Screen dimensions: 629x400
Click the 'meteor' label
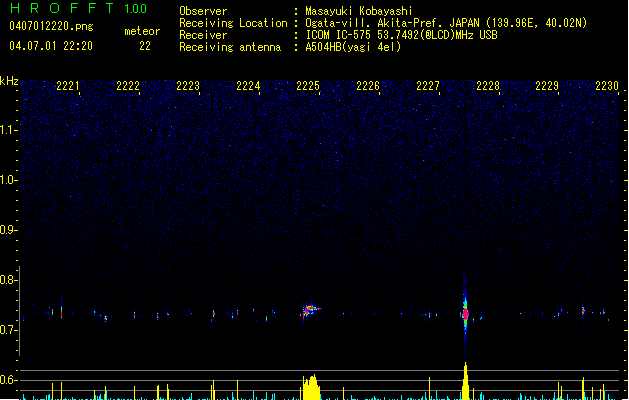coord(142,31)
